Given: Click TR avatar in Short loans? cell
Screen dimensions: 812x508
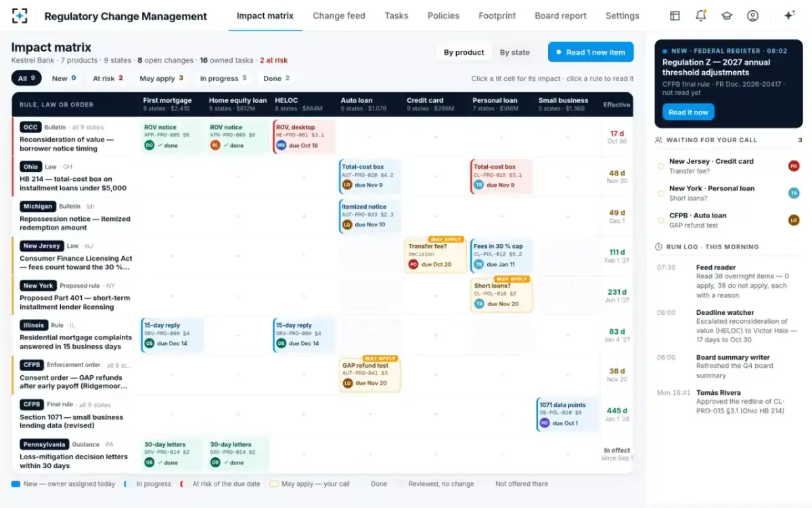Looking at the screenshot, I should click(479, 303).
